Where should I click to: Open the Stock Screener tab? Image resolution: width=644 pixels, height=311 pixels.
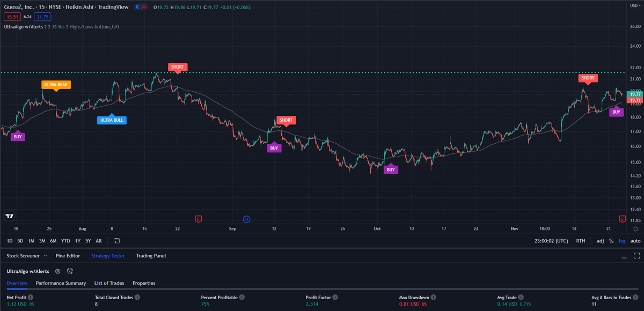[23, 256]
